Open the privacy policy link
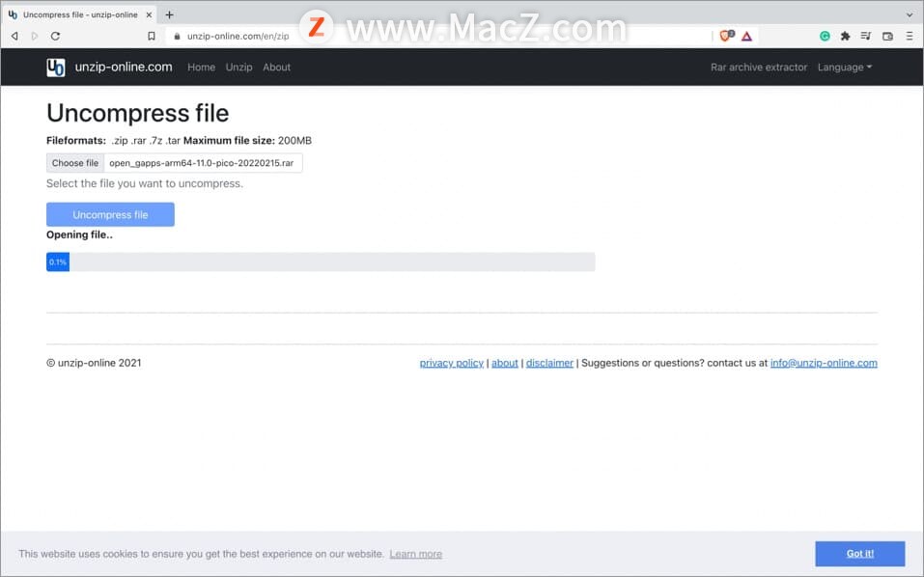 (x=452, y=363)
